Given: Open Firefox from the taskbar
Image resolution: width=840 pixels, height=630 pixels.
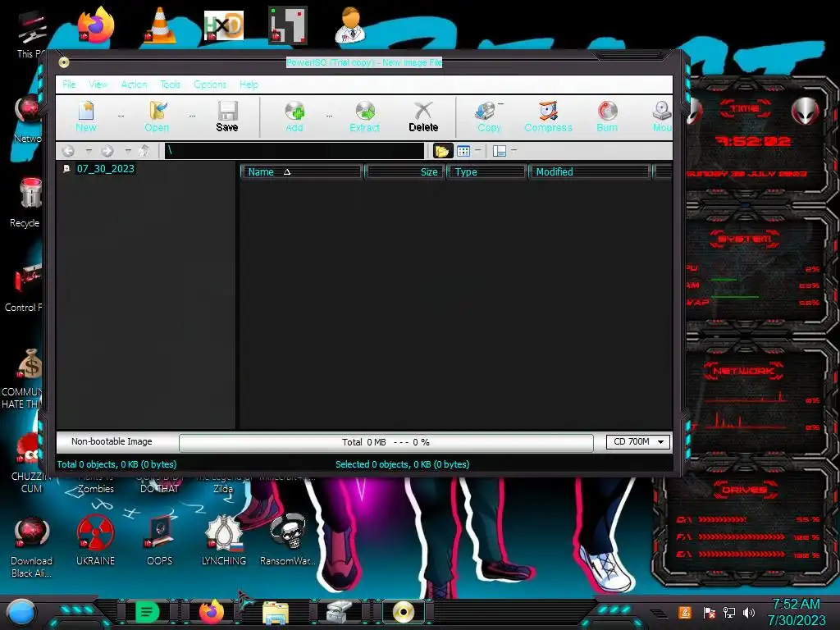Looking at the screenshot, I should [x=211, y=612].
